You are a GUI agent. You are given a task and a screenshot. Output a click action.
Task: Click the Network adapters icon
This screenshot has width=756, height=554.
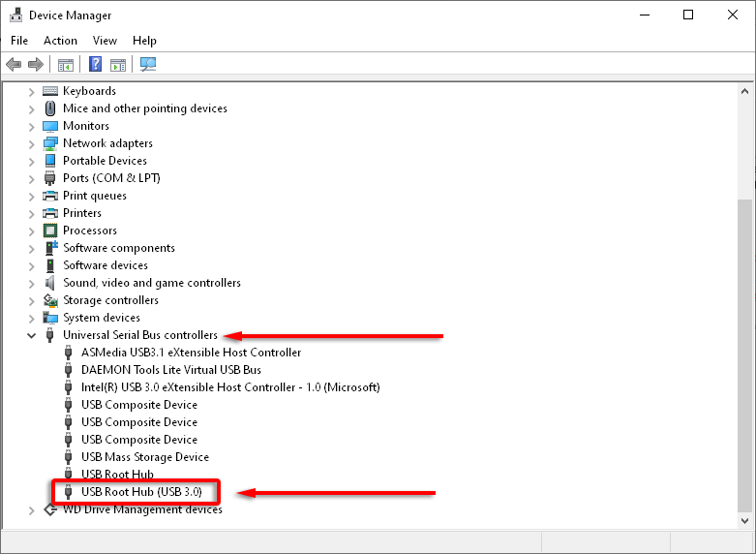[50, 143]
